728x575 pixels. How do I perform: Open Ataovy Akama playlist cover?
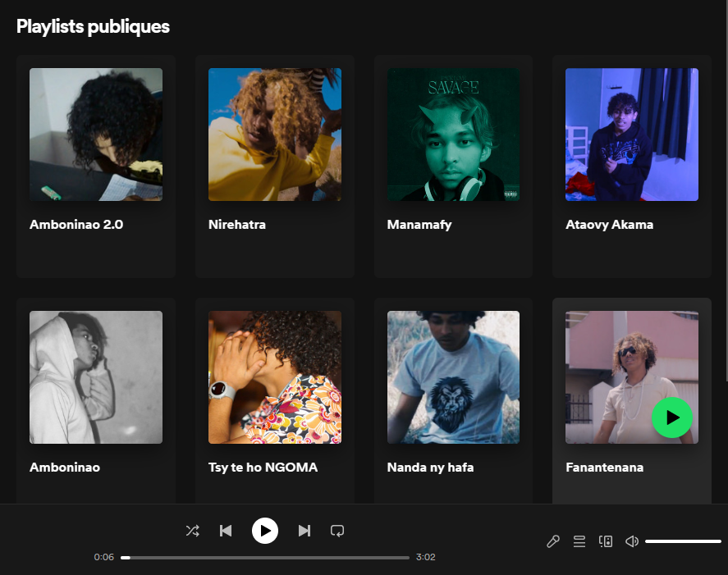[x=632, y=135]
